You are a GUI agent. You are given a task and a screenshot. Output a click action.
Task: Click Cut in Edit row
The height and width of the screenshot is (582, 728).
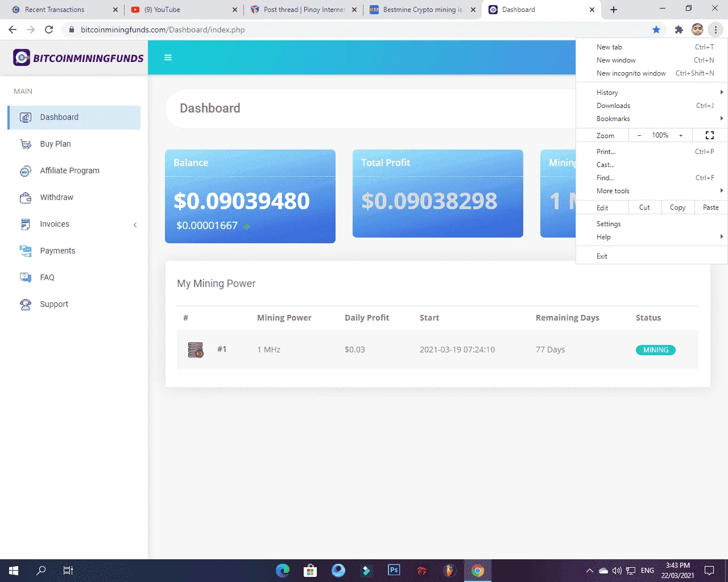coord(644,207)
